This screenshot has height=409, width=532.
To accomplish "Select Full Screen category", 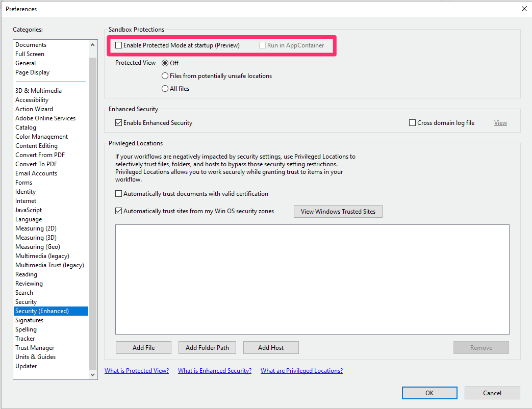I will (51, 54).
